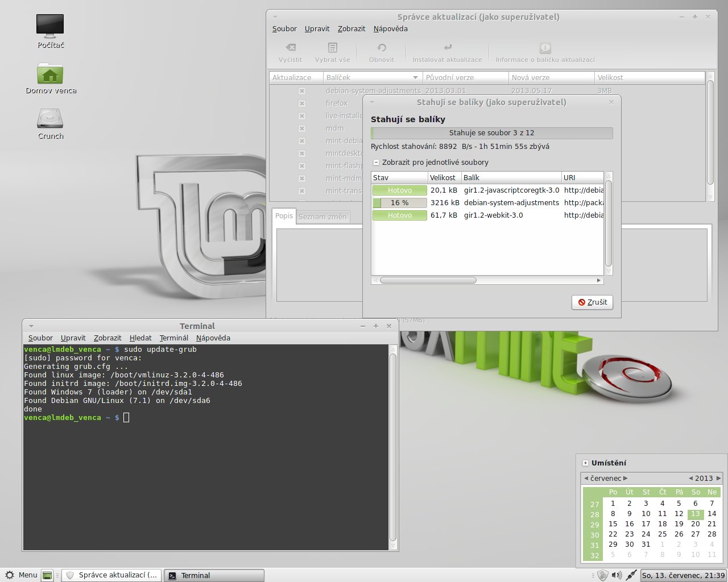This screenshot has height=582, width=728.
Task: Click the download file list vertical scrollbar
Action: point(608,223)
